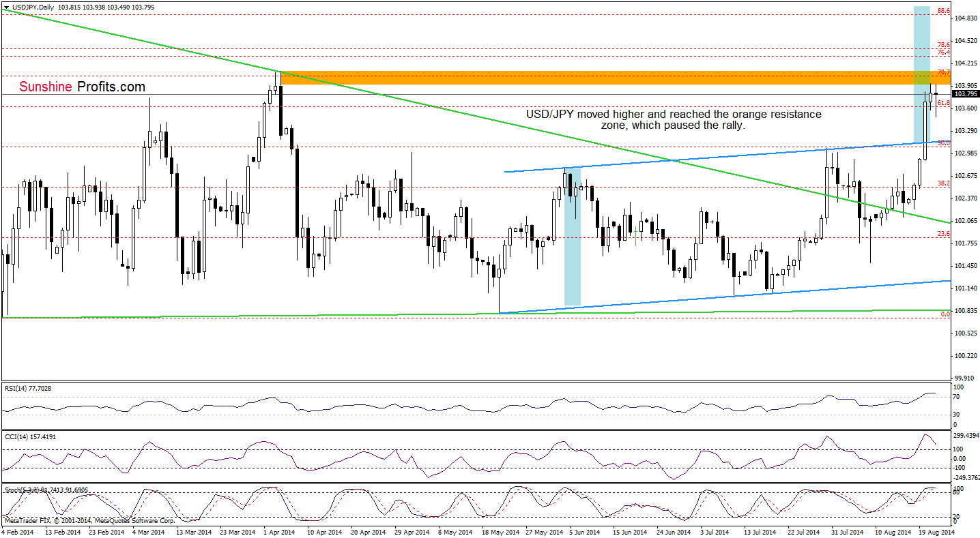Click the 101.140 price axis label

966,288
